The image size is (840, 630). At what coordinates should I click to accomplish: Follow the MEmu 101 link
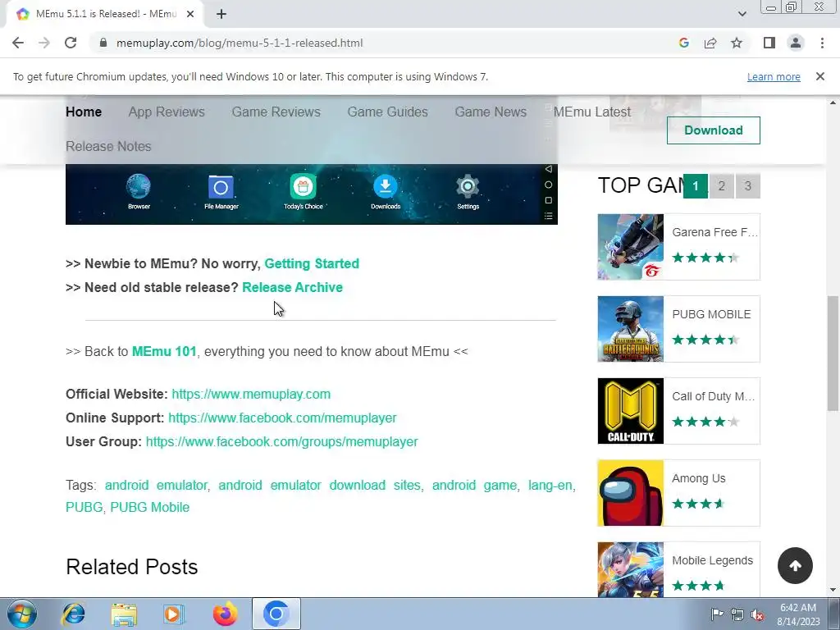pyautogui.click(x=164, y=351)
